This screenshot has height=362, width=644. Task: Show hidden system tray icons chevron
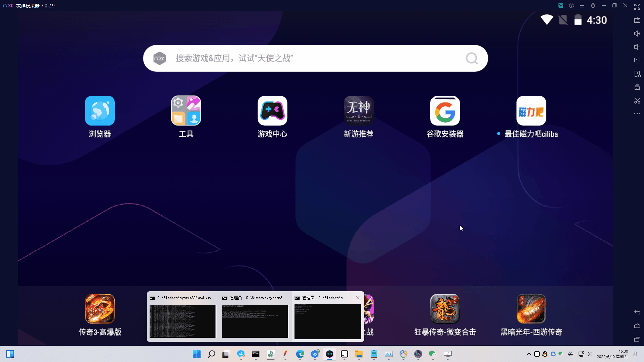(529, 354)
